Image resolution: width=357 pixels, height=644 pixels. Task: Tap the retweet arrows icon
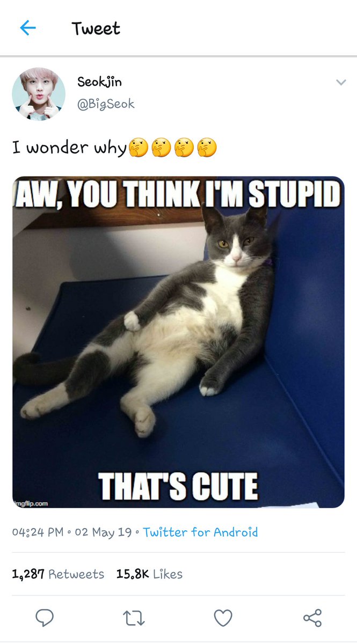click(x=134, y=618)
